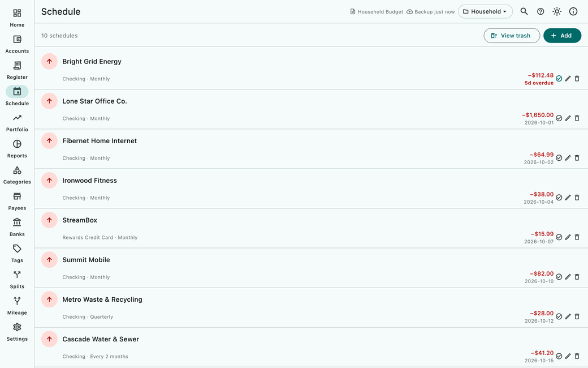This screenshot has height=368, width=588.
Task: Delete the Cascade Water & Sewer schedule
Action: (x=577, y=356)
